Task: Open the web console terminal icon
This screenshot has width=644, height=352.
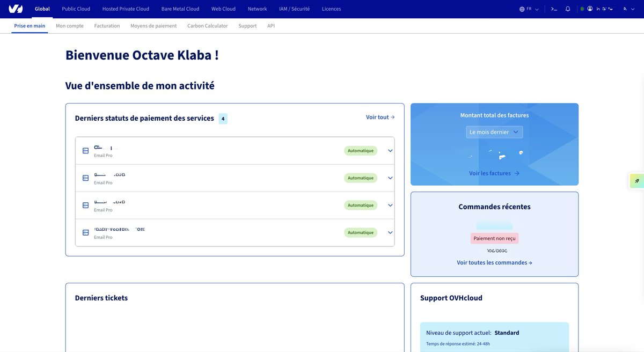Action: 553,8
